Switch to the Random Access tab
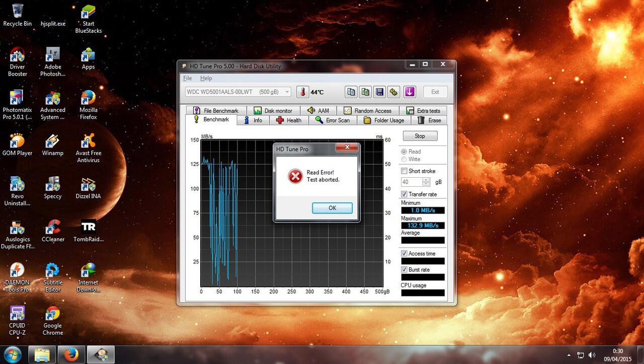Image resolution: width=644 pixels, height=364 pixels. coord(368,111)
